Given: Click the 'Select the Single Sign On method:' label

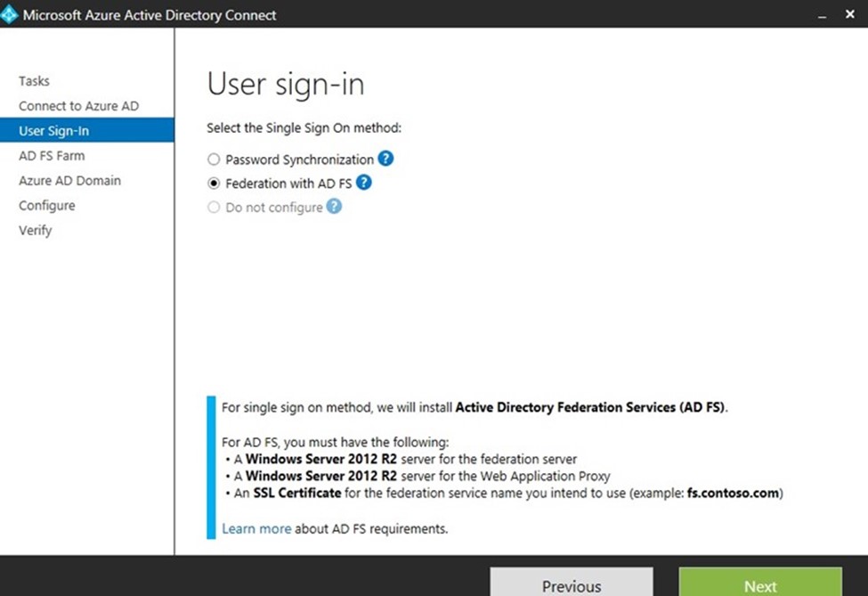Looking at the screenshot, I should (x=304, y=128).
